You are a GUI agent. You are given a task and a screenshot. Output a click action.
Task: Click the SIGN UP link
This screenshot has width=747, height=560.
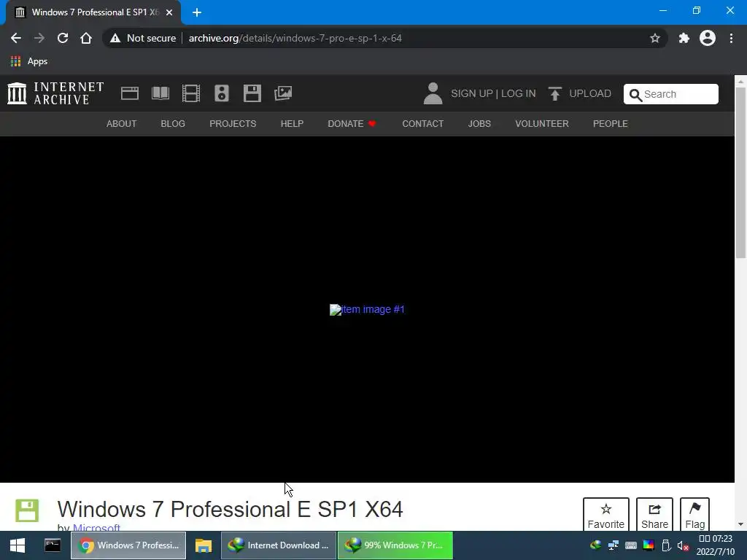coord(472,93)
